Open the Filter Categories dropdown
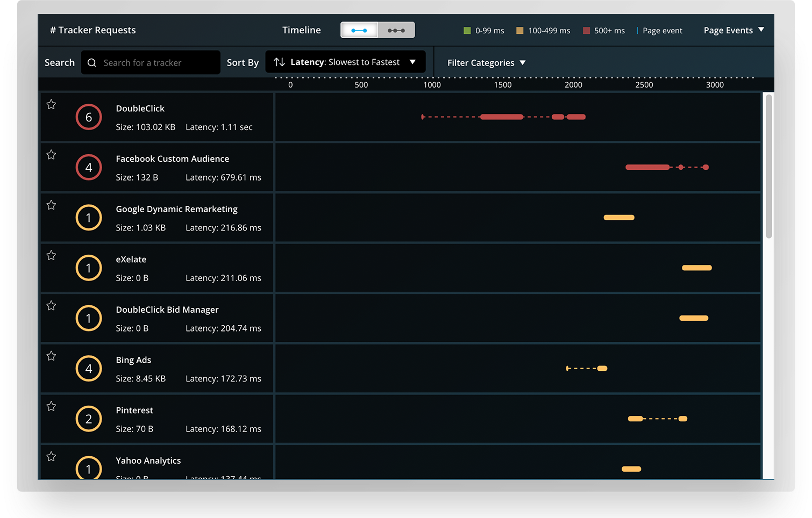 [487, 63]
